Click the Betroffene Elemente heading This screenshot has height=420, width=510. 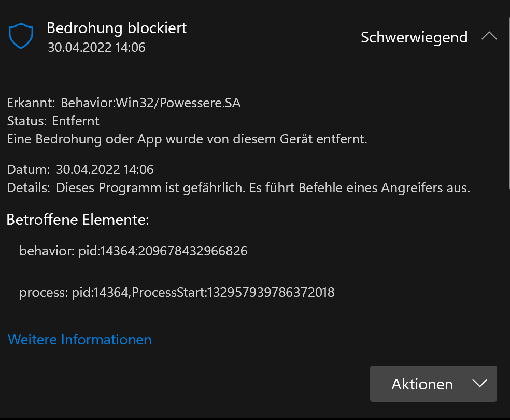pos(78,220)
